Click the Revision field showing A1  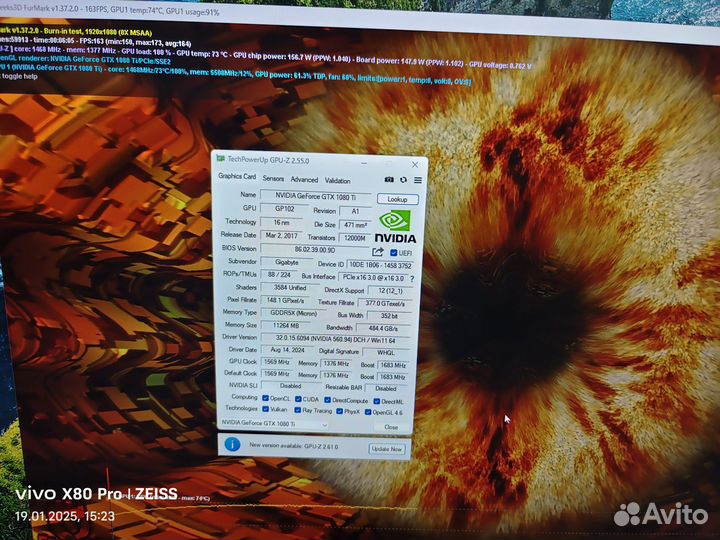pyautogui.click(x=354, y=211)
